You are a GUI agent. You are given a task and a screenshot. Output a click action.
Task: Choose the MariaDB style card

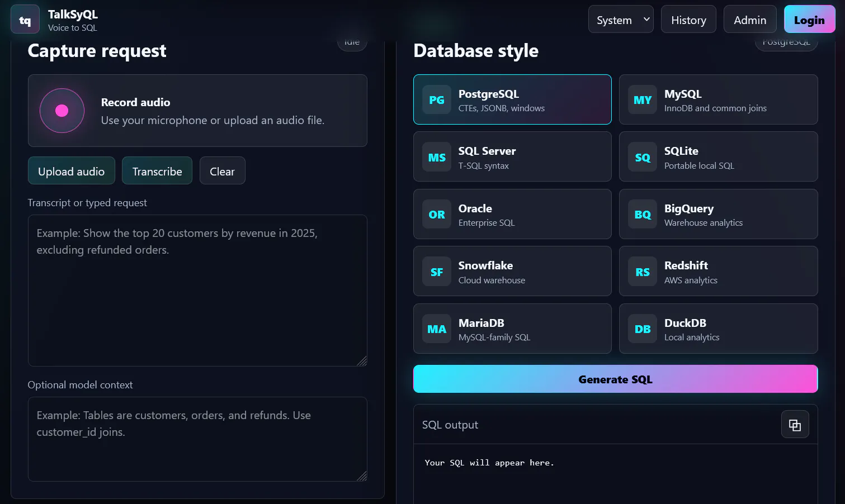(x=512, y=329)
